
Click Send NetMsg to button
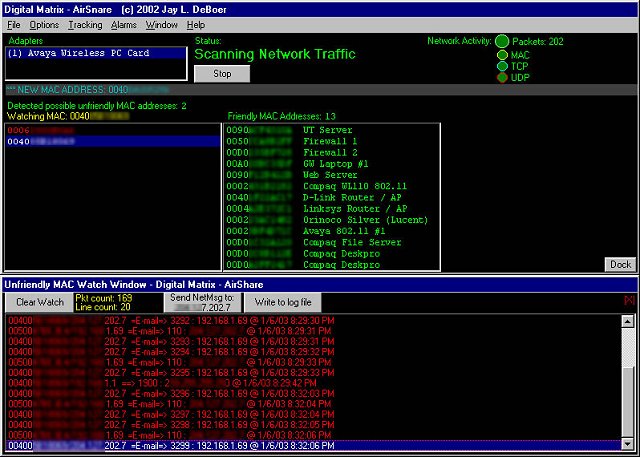click(202, 302)
